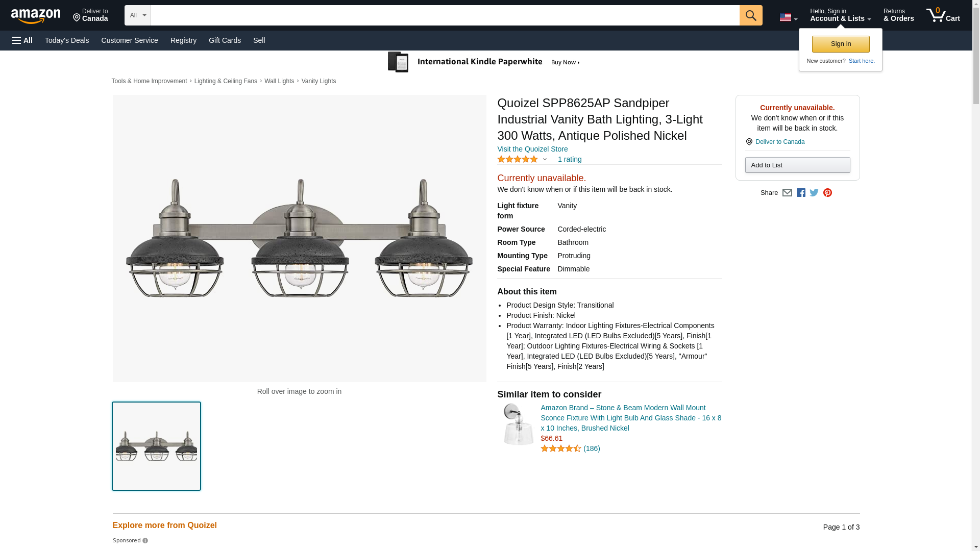Go to Gift Cards menu item
Image resolution: width=980 pixels, height=551 pixels.
point(225,40)
